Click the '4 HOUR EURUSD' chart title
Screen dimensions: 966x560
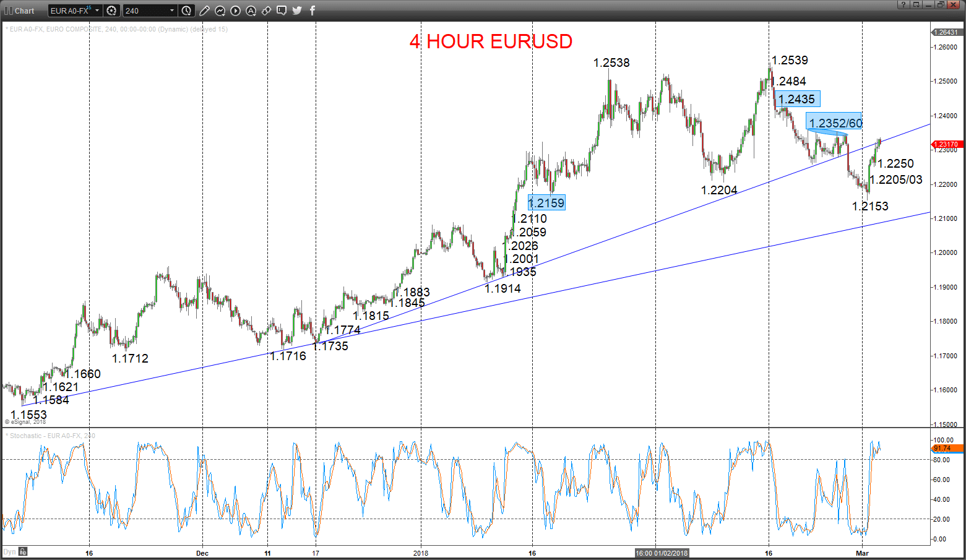491,41
